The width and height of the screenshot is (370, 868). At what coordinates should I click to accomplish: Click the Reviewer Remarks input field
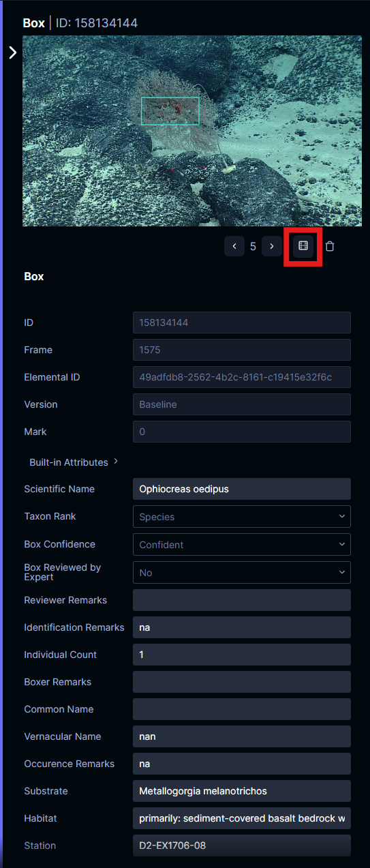click(x=242, y=600)
